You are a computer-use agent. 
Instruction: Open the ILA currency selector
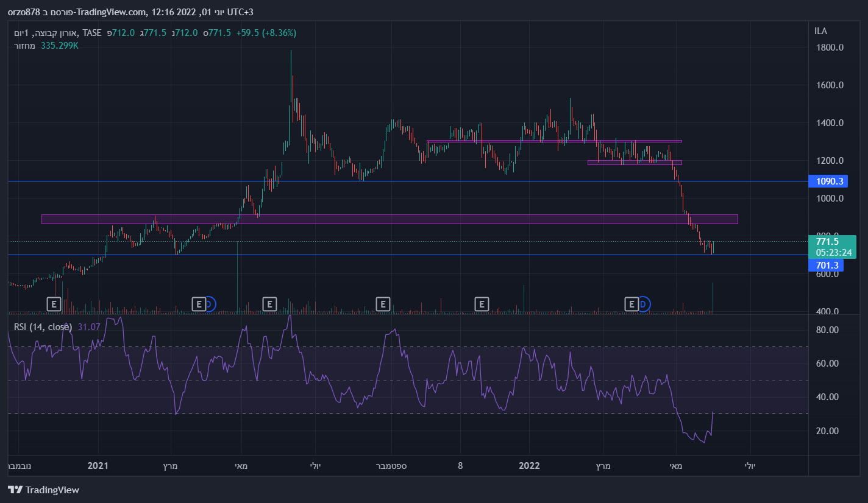pos(820,31)
